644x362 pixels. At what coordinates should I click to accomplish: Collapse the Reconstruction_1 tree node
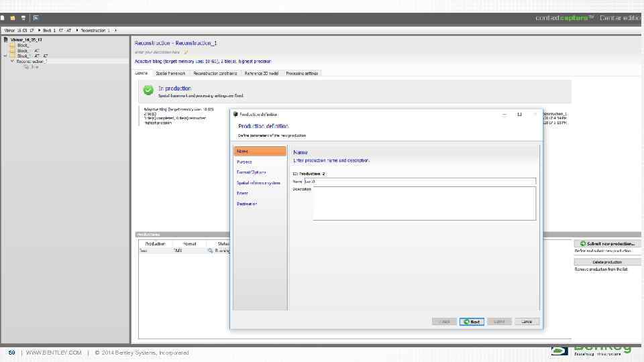[x=12, y=61]
